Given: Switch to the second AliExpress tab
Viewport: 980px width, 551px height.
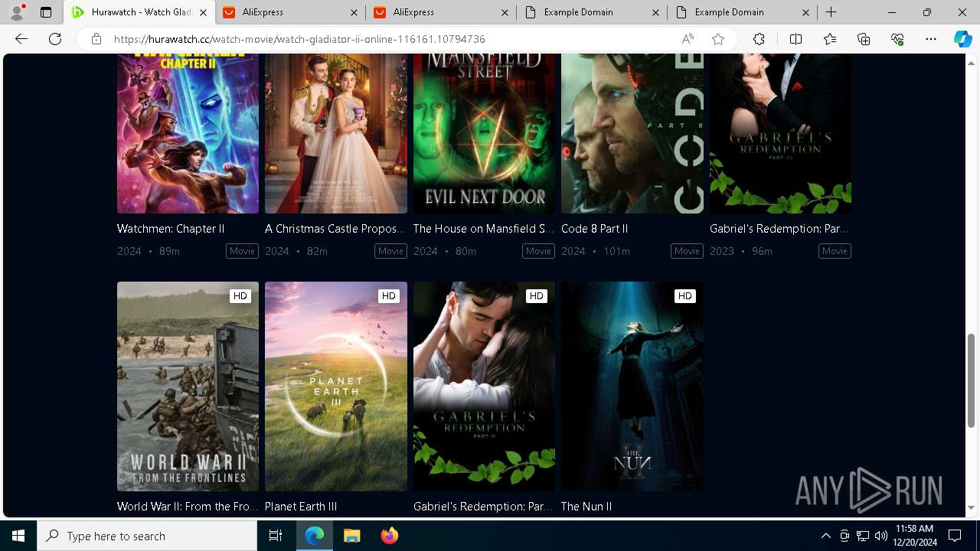Looking at the screenshot, I should pos(440,12).
